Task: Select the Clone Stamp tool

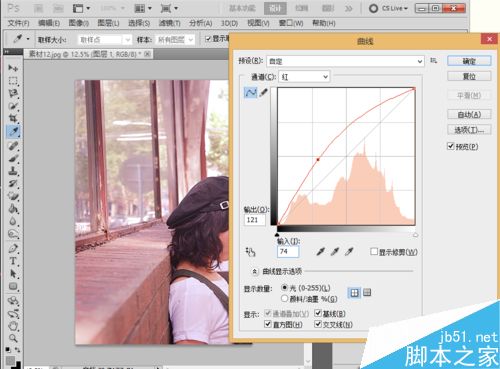Action: [x=13, y=171]
